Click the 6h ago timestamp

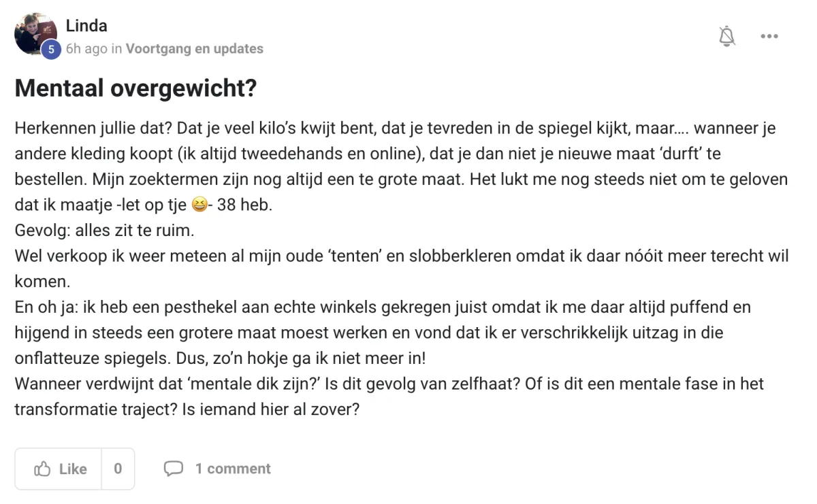click(x=86, y=49)
